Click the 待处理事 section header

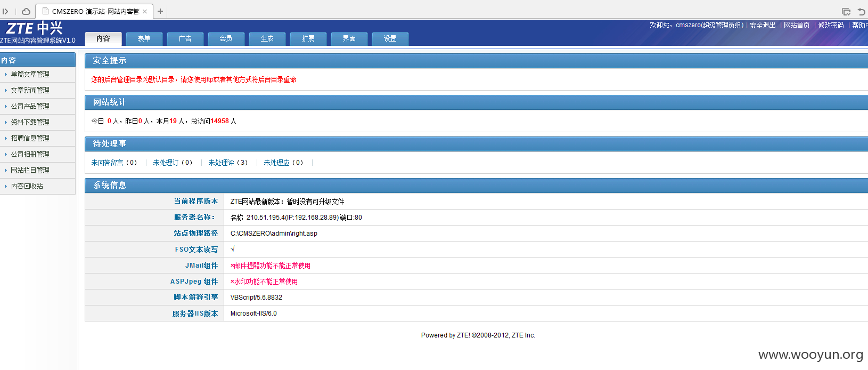click(476, 144)
